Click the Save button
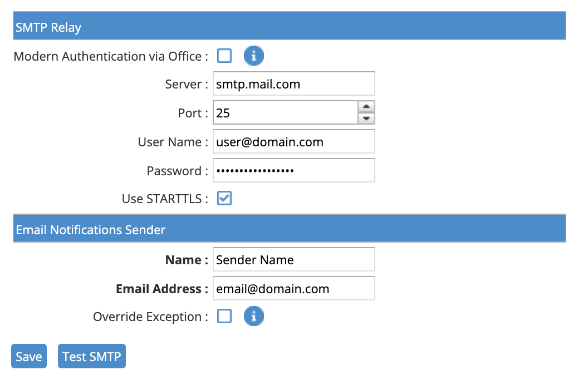Viewport: 588px width, 385px height. (x=28, y=356)
